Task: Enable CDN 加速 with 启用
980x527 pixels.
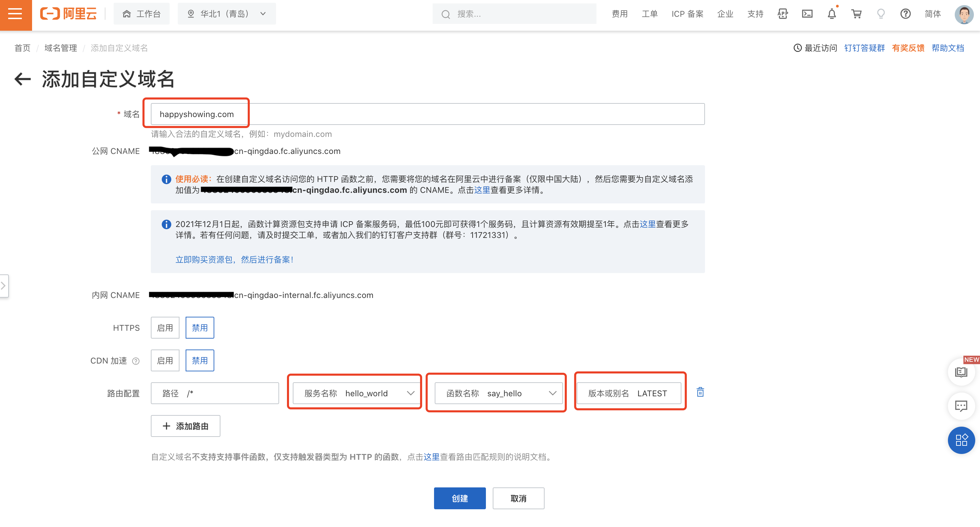Action: click(x=165, y=360)
